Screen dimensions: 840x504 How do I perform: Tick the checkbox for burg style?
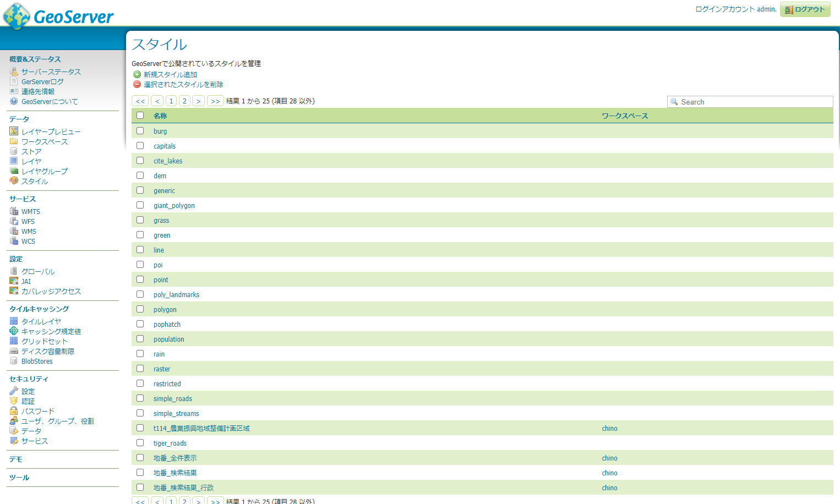140,131
